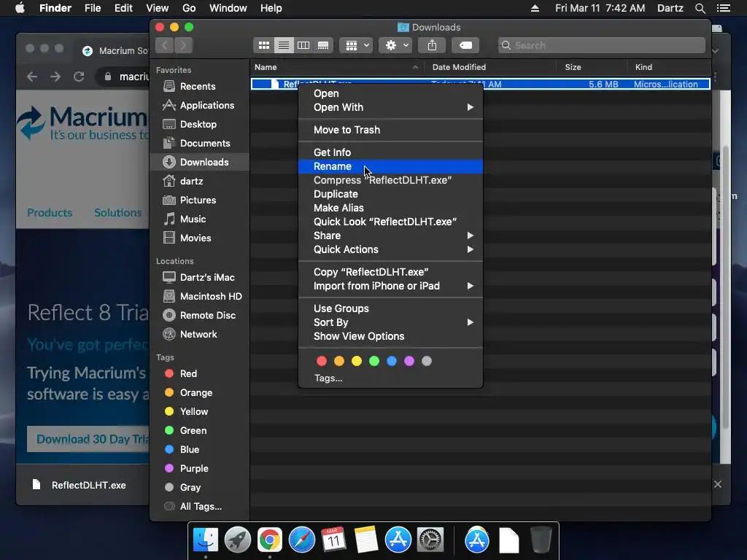This screenshot has width=747, height=560.
Task: Click Download 30 Day Trial in Chrome window
Action: point(88,439)
